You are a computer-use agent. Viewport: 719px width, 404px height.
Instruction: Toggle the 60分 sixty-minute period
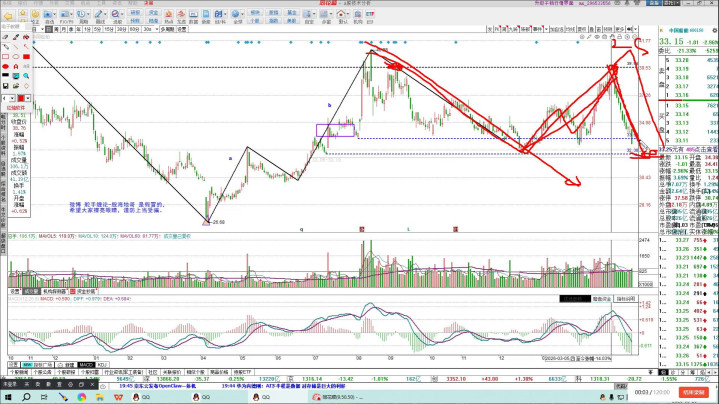tap(136, 31)
